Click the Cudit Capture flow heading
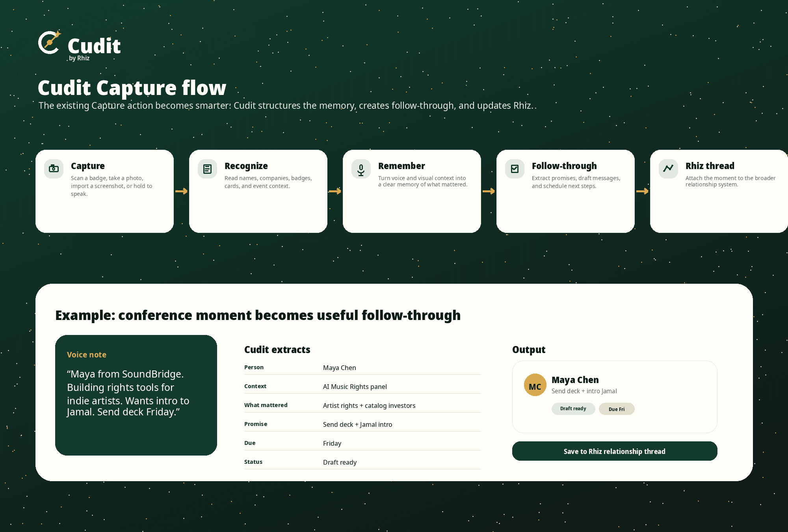 click(x=132, y=87)
